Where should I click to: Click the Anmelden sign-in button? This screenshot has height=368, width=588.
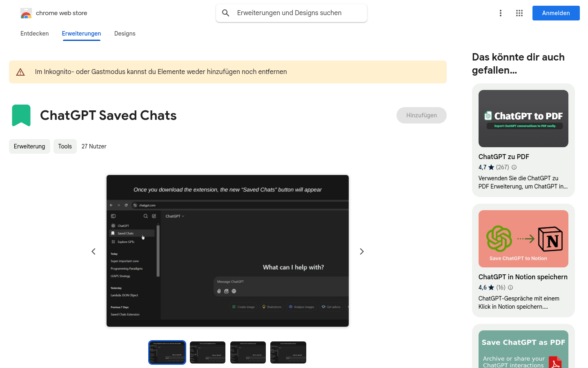pos(556,13)
